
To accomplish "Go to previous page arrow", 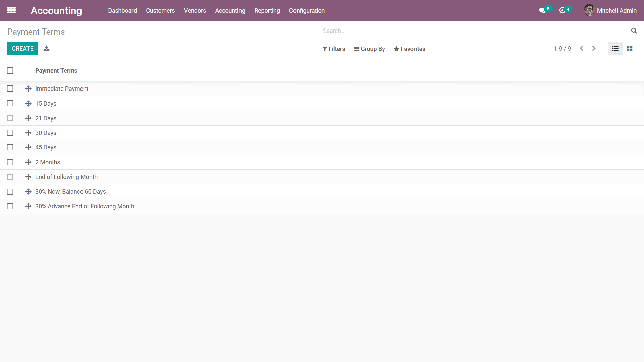I will (x=582, y=49).
